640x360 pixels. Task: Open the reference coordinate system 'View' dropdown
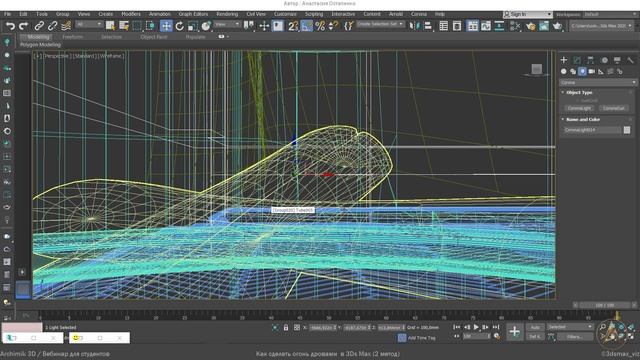(x=227, y=24)
